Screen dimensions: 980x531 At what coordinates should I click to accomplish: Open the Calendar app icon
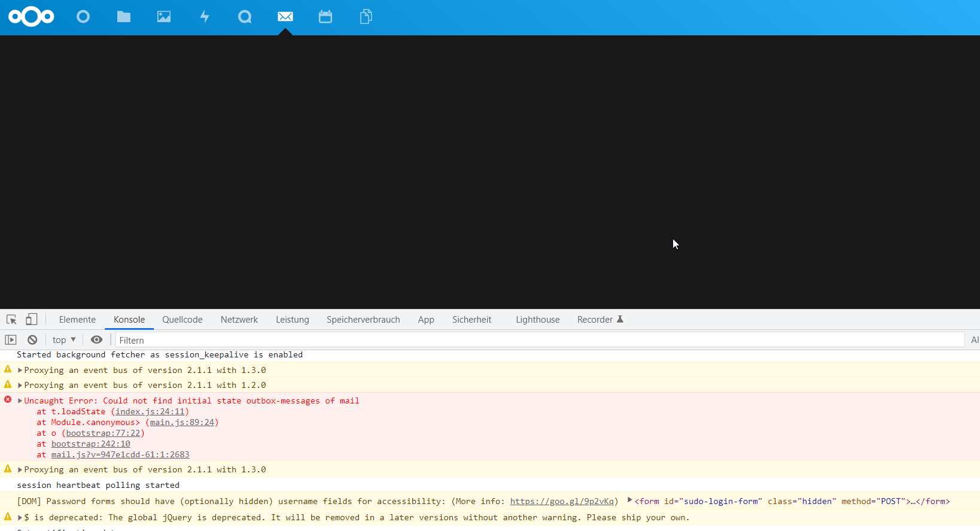(x=325, y=17)
